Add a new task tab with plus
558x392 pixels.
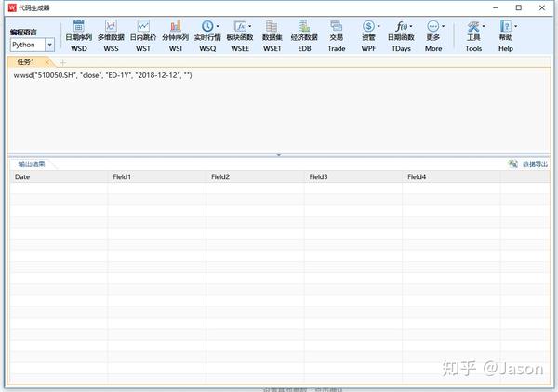click(63, 63)
